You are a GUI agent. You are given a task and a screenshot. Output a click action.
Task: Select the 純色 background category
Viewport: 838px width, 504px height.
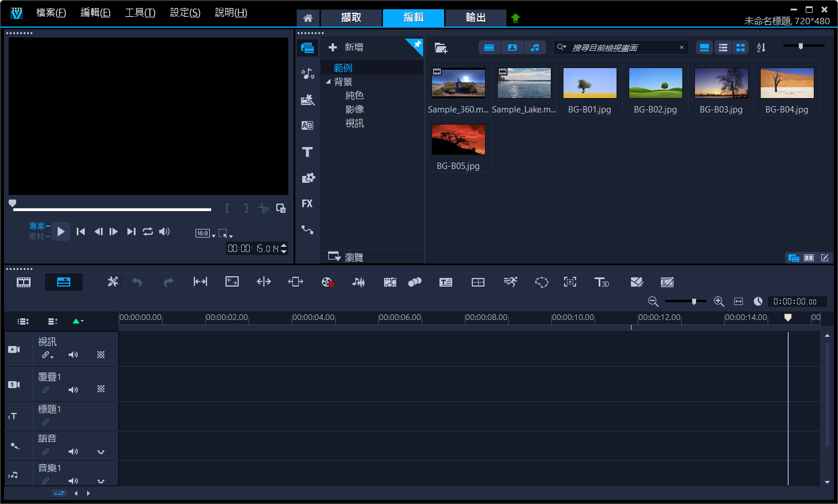point(355,96)
